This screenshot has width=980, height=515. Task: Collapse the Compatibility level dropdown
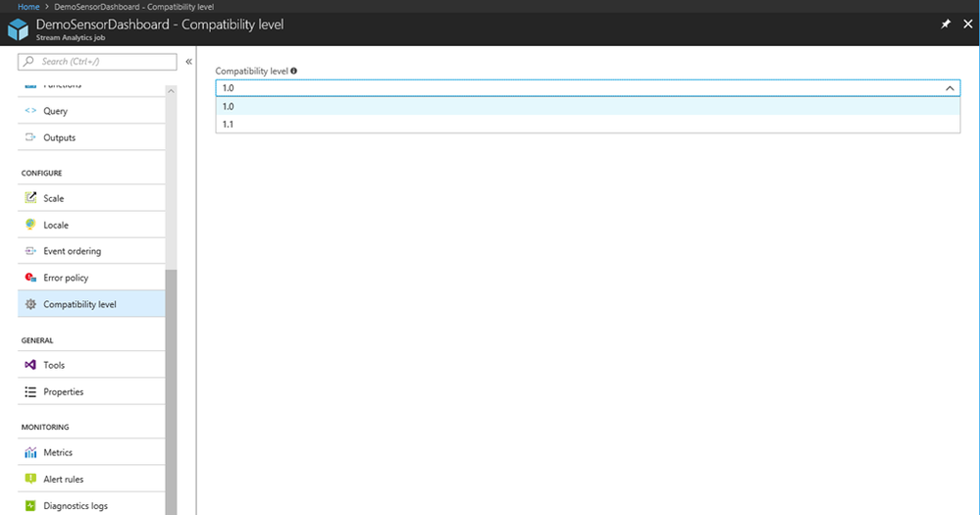point(588,88)
